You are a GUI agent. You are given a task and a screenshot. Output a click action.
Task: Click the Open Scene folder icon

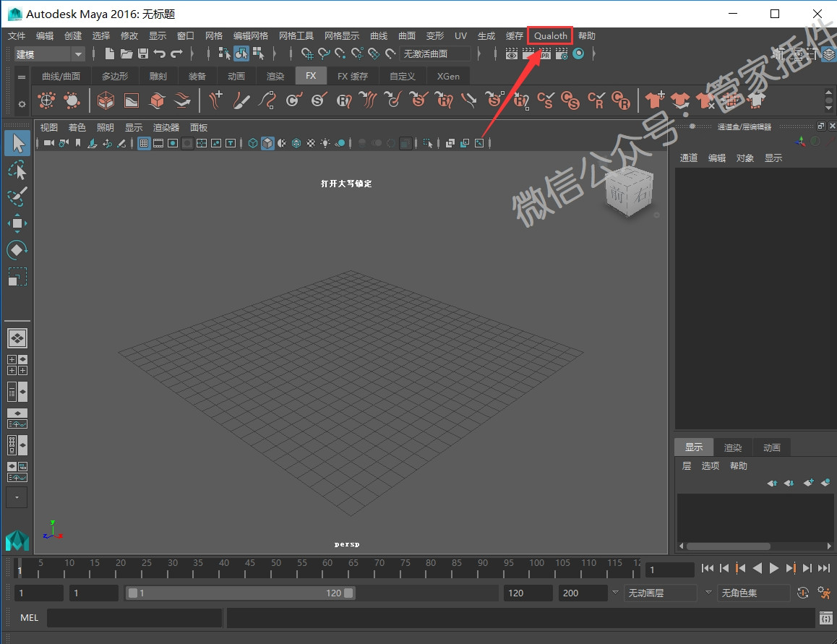(126, 53)
